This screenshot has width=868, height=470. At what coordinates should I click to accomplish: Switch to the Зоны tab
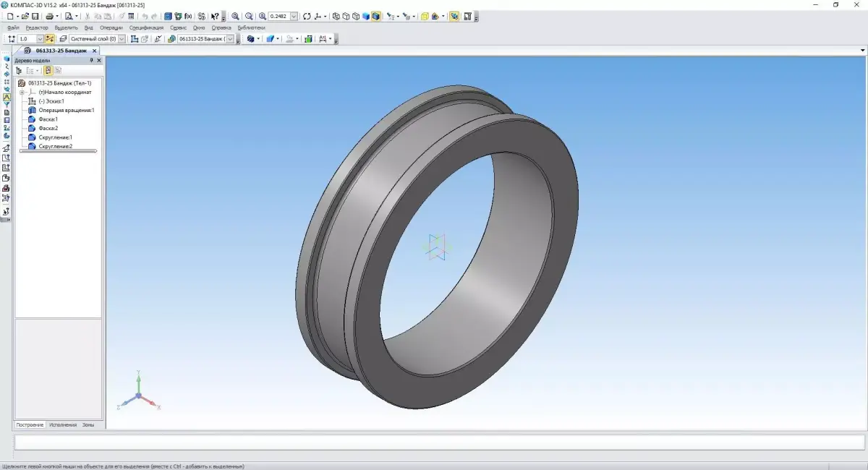[x=88, y=424]
